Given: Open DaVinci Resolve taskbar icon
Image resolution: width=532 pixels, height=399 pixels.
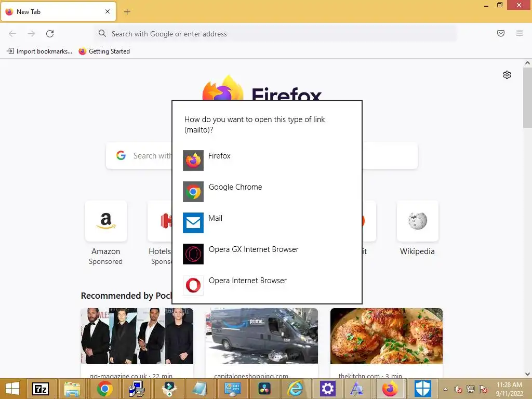Looking at the screenshot, I should (x=264, y=389).
